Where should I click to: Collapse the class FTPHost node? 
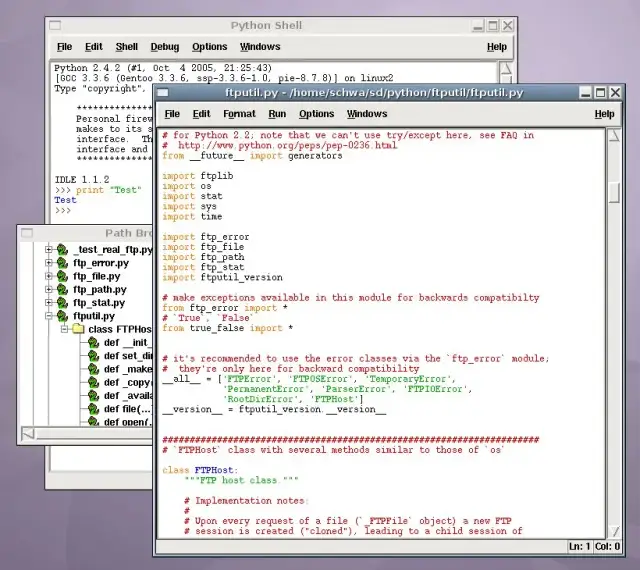(x=62, y=329)
